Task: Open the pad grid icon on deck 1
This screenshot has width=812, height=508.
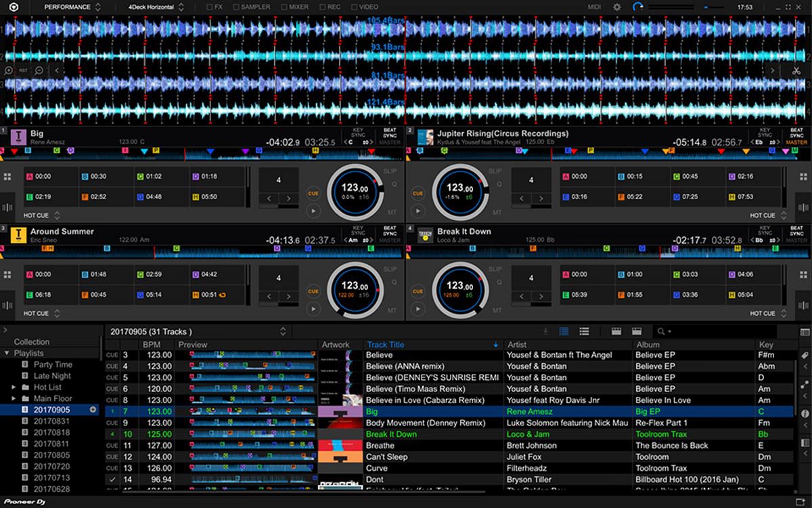Action: point(7,177)
